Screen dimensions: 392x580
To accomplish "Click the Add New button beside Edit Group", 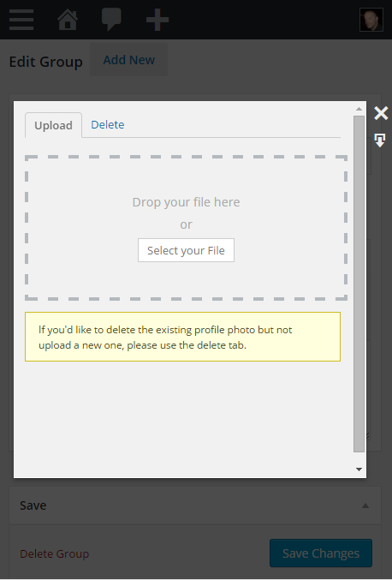I will click(x=129, y=60).
